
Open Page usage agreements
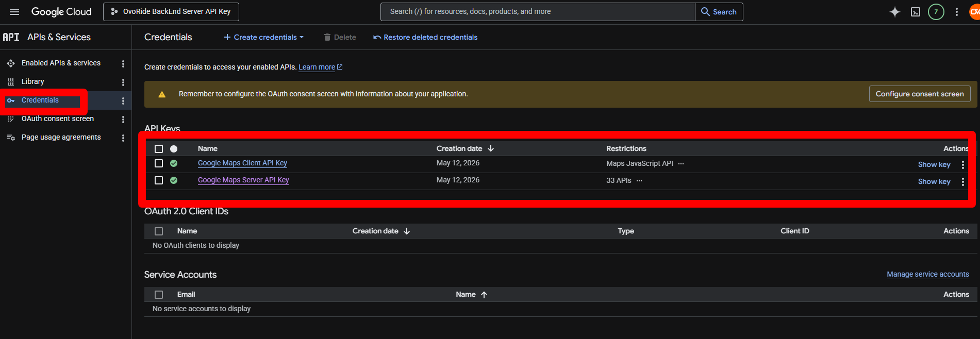pos(61,137)
